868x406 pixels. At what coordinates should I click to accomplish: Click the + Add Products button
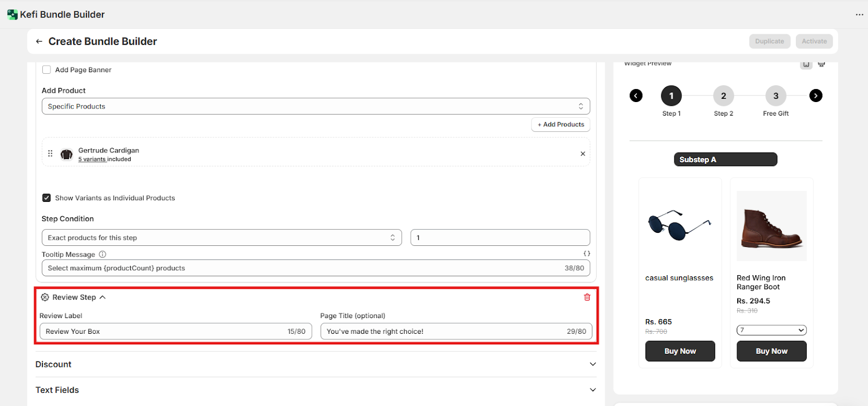(560, 124)
